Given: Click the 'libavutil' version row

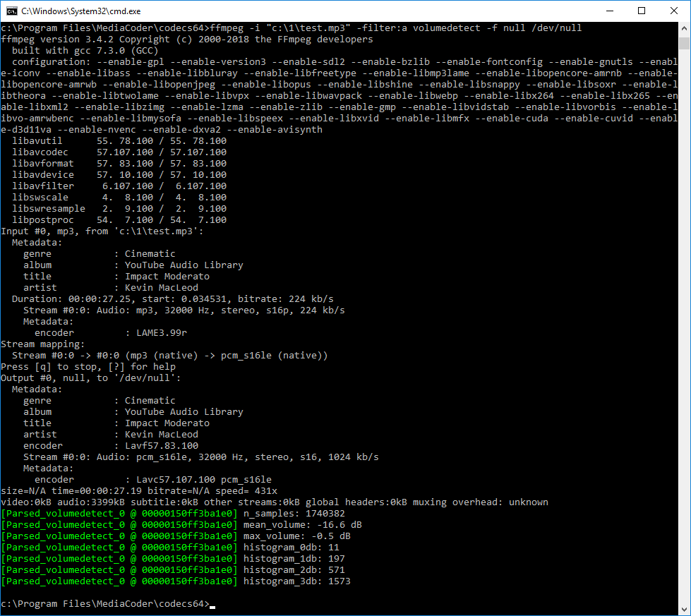Looking at the screenshot, I should click(119, 141).
